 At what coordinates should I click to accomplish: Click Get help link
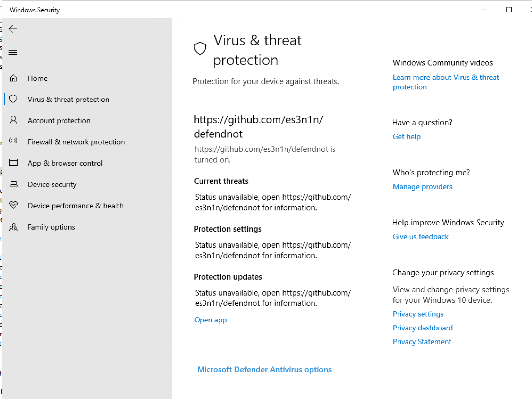coord(406,137)
